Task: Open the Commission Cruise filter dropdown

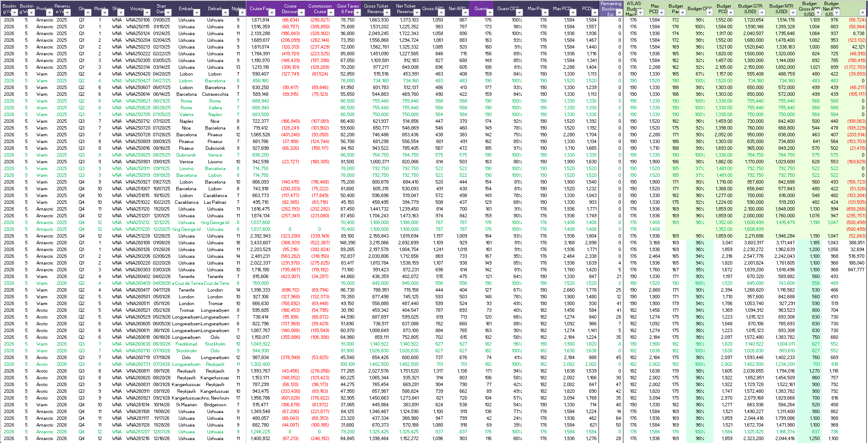Action: tap(331, 13)
